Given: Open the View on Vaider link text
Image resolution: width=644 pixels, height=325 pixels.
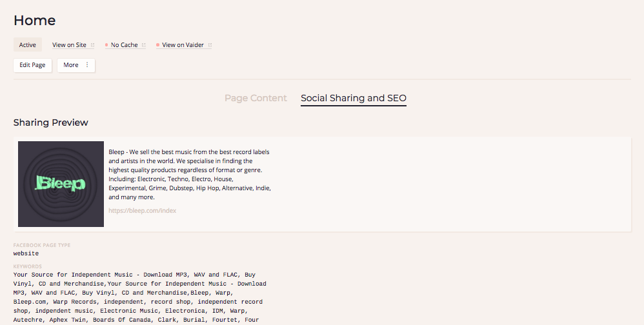Looking at the screenshot, I should coord(183,45).
